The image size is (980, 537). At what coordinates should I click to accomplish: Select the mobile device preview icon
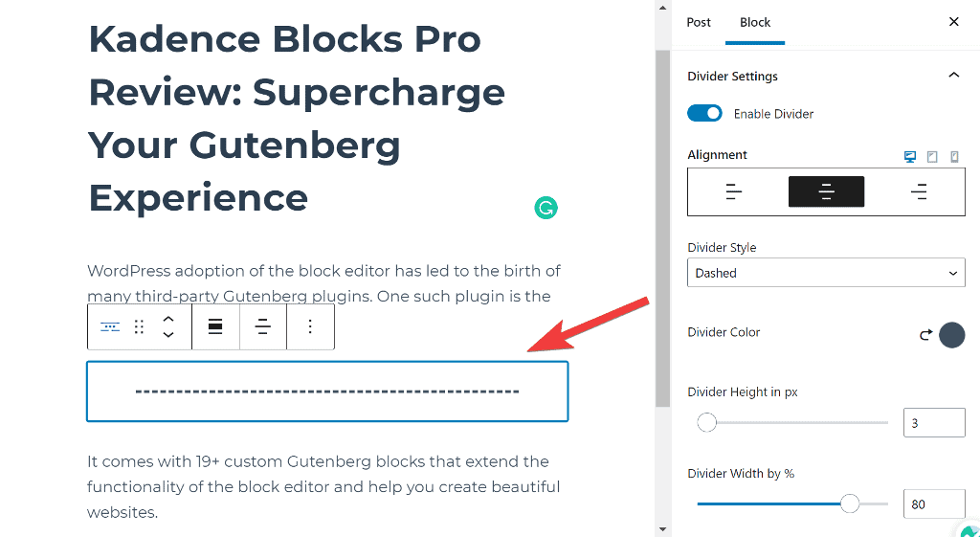[x=954, y=157]
